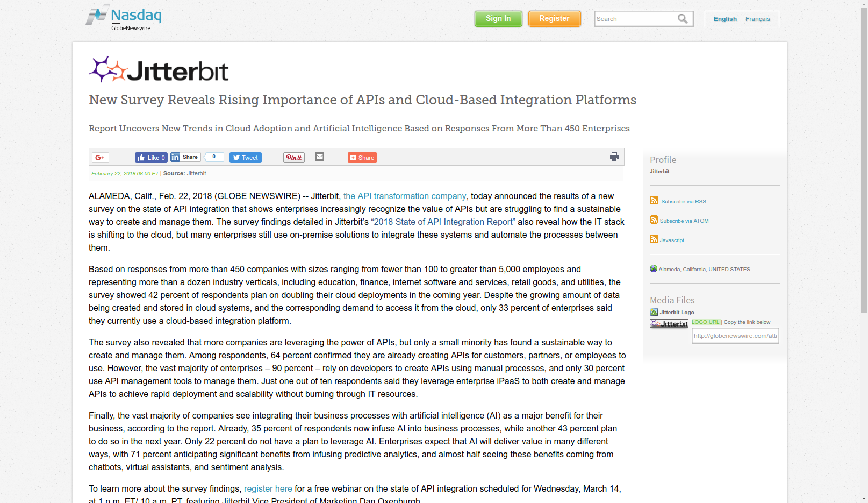Image resolution: width=868 pixels, height=503 pixels.
Task: Click the scrollbar up arrow
Action: 864,4
